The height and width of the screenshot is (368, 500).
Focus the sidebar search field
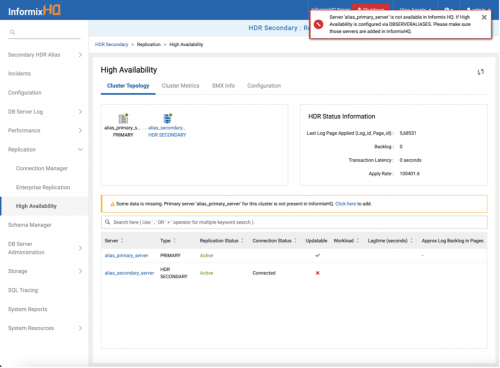point(44,32)
